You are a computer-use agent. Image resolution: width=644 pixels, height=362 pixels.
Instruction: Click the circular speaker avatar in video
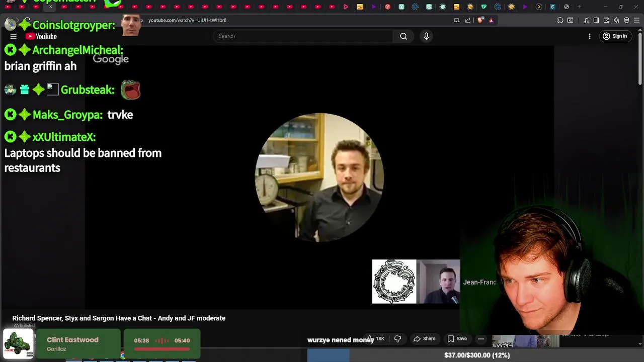(319, 177)
